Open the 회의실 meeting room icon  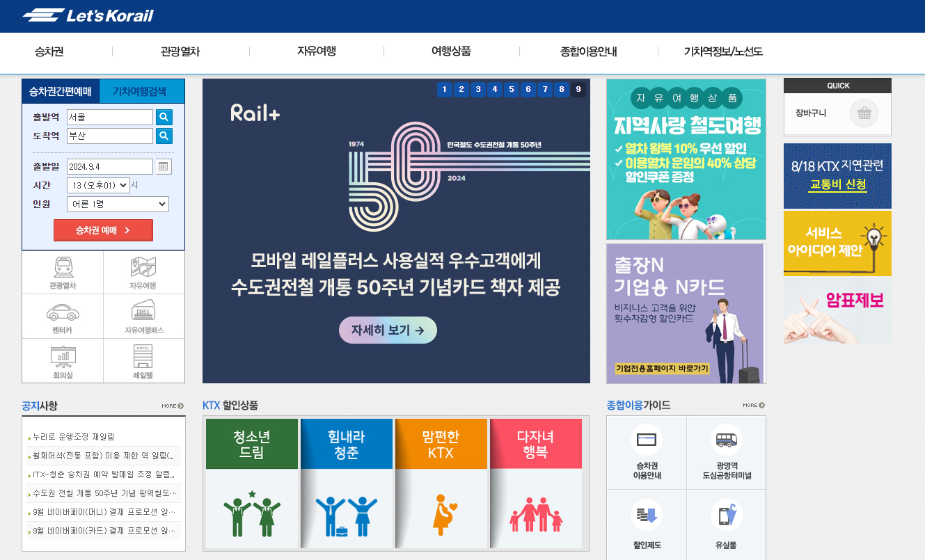tap(63, 361)
